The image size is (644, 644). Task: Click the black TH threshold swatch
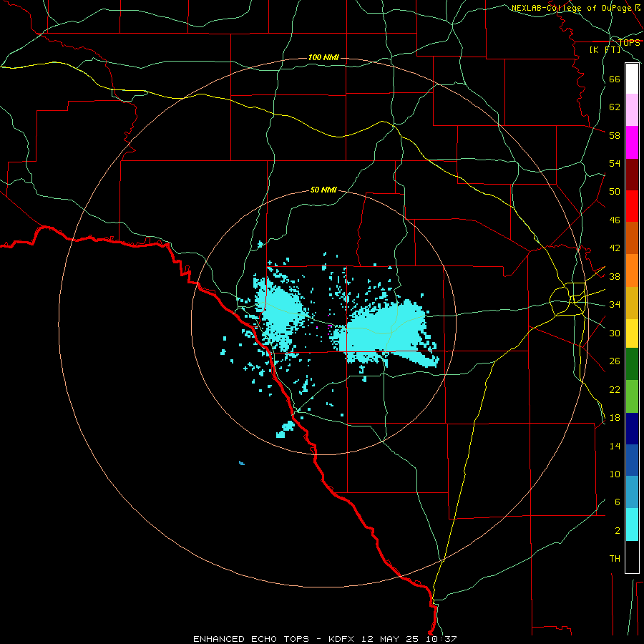point(632,557)
